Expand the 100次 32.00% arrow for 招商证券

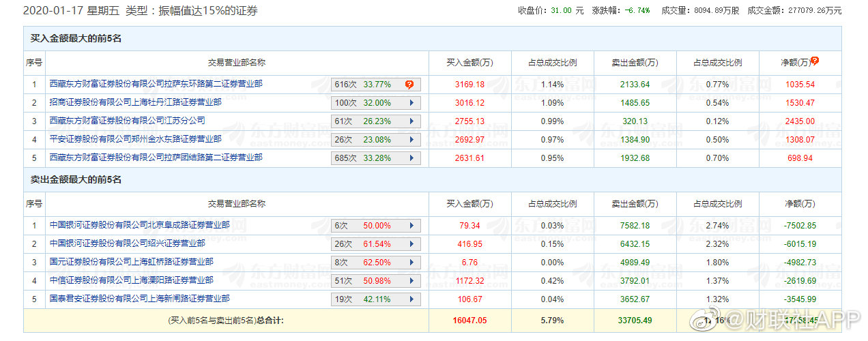[411, 103]
